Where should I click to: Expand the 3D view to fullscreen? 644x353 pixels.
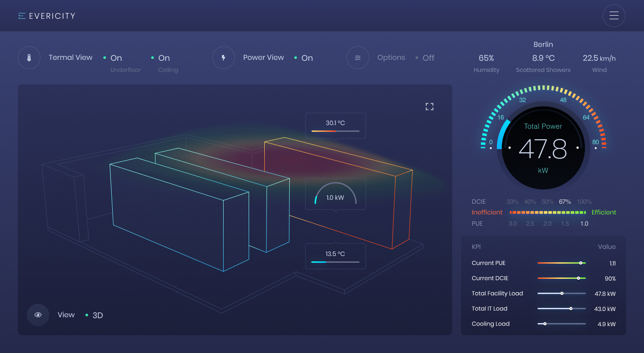(x=429, y=106)
